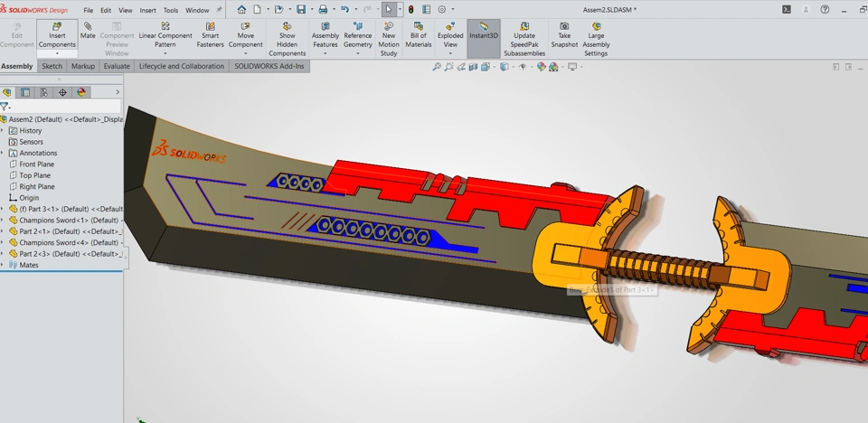
Task: Click Take Snapshot tool
Action: (x=564, y=35)
